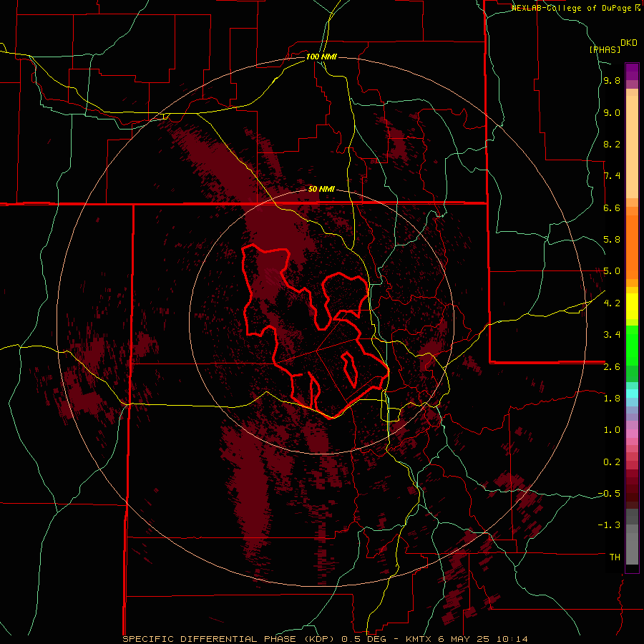Click the 7.4 scale value
Viewport: 644px width, 644px height.
point(612,176)
